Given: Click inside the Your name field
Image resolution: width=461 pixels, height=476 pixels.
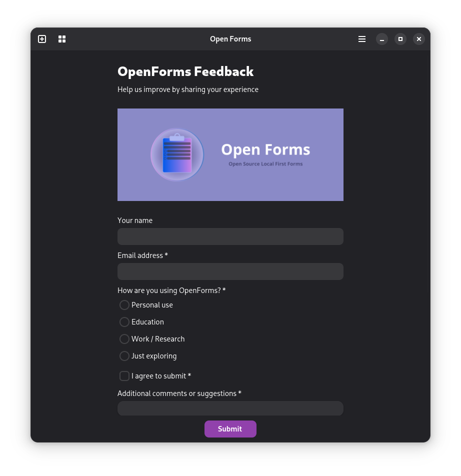Looking at the screenshot, I should (x=230, y=236).
